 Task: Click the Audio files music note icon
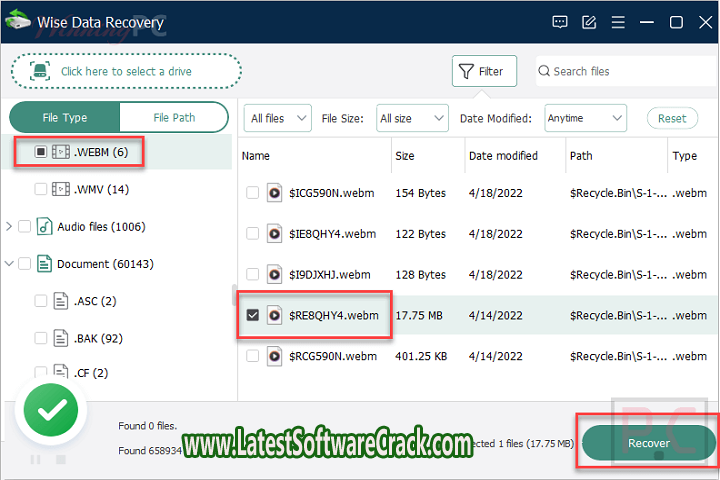[x=44, y=227]
